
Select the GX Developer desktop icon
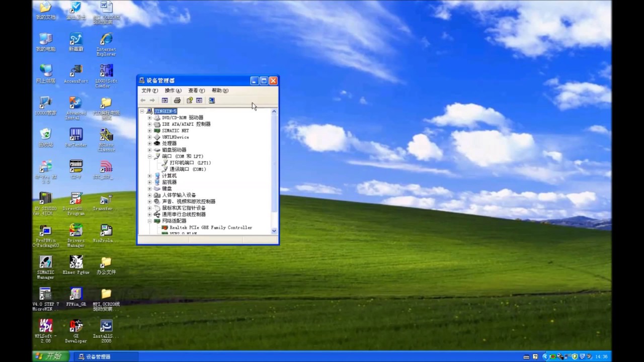pyautogui.click(x=76, y=331)
